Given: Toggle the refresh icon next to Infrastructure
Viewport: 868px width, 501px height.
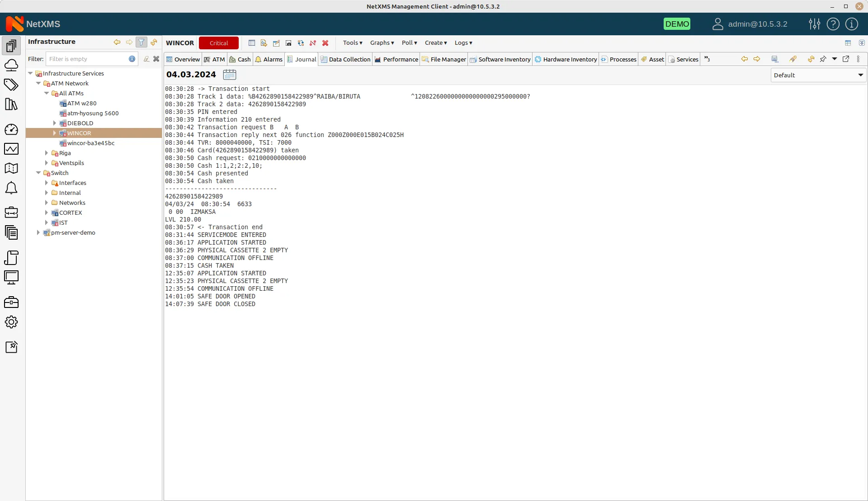Looking at the screenshot, I should pos(154,42).
